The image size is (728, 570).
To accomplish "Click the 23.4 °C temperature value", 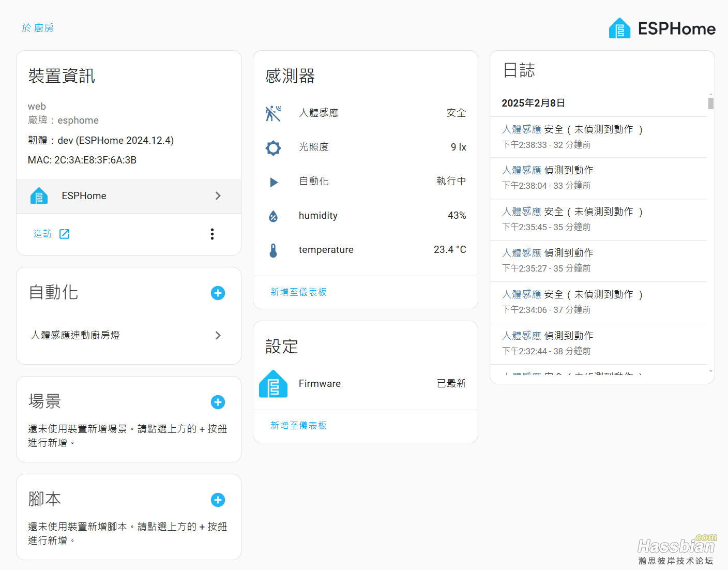I will pyautogui.click(x=450, y=250).
